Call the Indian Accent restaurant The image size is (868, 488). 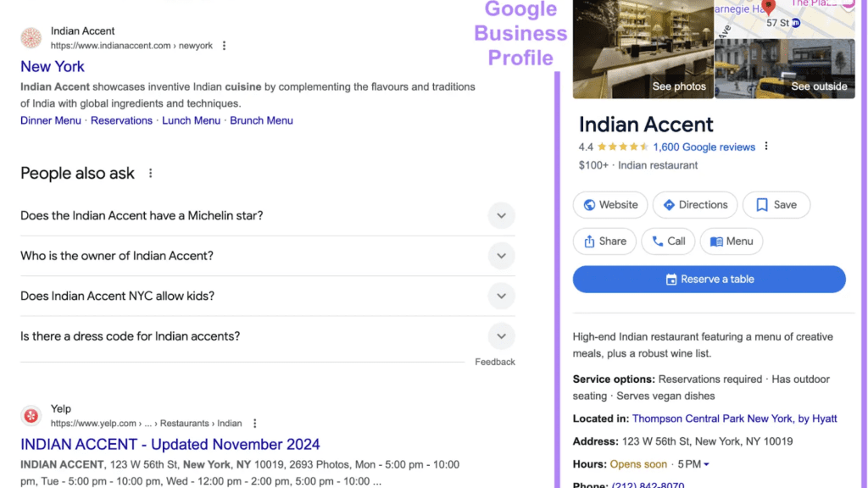[668, 241]
